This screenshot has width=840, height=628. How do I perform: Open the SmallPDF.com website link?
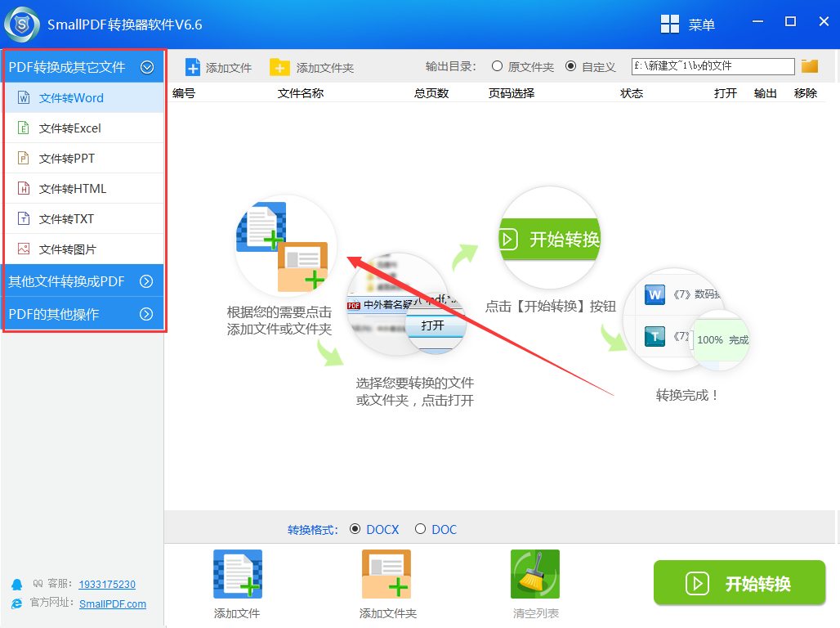[x=113, y=603]
